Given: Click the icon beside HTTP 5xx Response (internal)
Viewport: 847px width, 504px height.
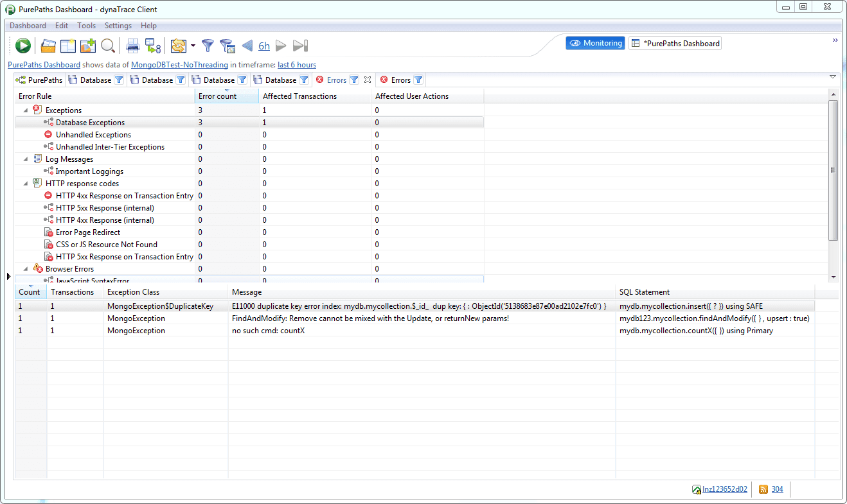Looking at the screenshot, I should click(48, 208).
